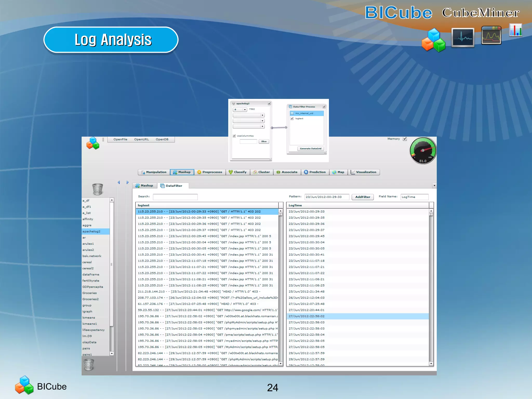Open the Prediction toolbar section
532x399 pixels.
(x=315, y=172)
